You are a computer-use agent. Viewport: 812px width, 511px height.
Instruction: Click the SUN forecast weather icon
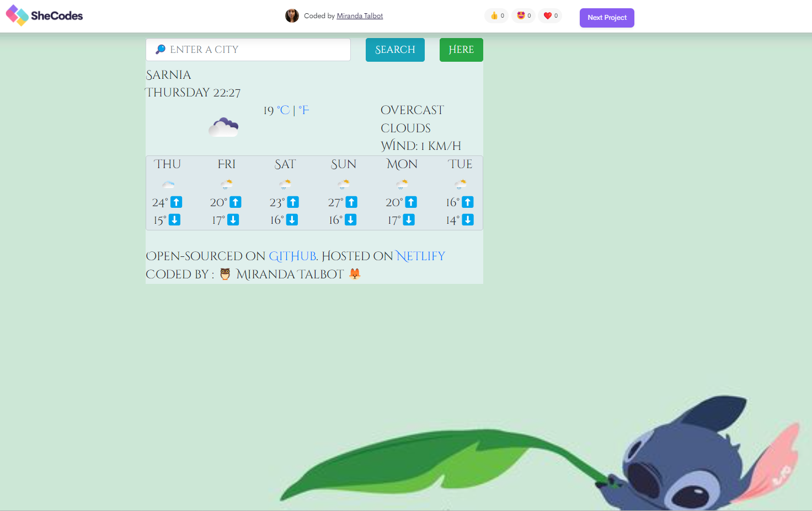[x=343, y=184]
